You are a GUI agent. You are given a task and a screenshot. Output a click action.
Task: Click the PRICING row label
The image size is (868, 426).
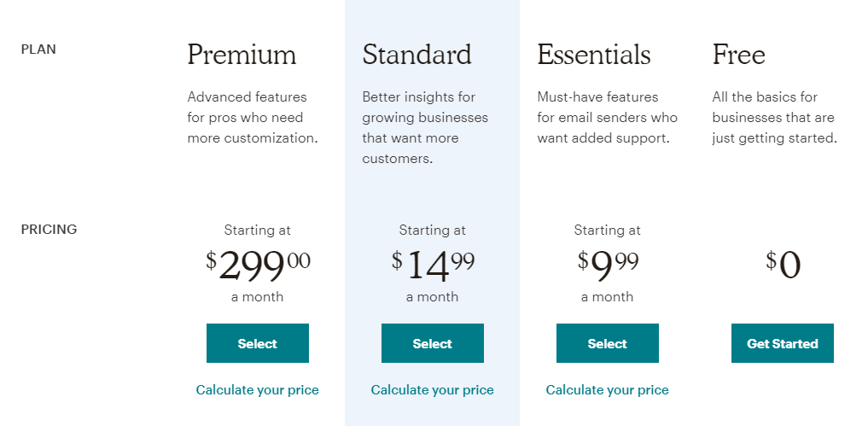coord(49,230)
